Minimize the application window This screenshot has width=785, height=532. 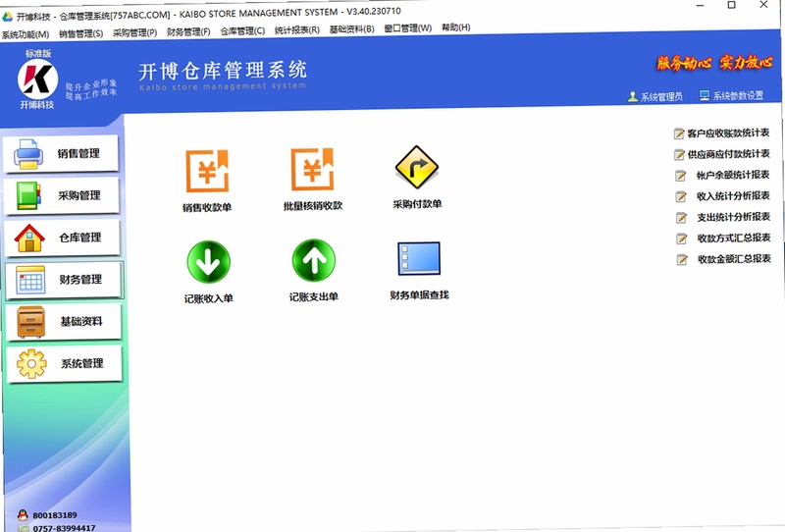700,6
